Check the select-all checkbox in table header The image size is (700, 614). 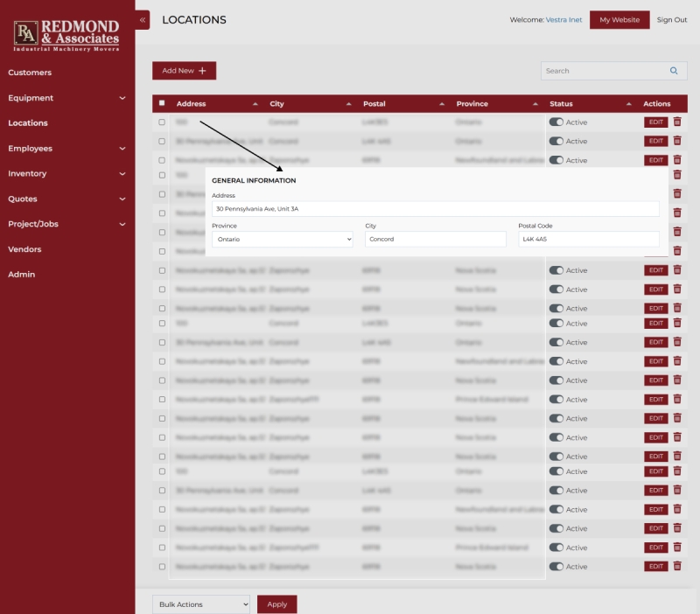point(162,104)
